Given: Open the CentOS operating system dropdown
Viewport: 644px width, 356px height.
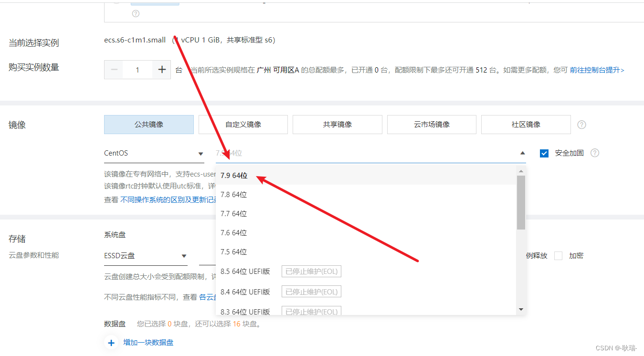Looking at the screenshot, I should (x=154, y=154).
